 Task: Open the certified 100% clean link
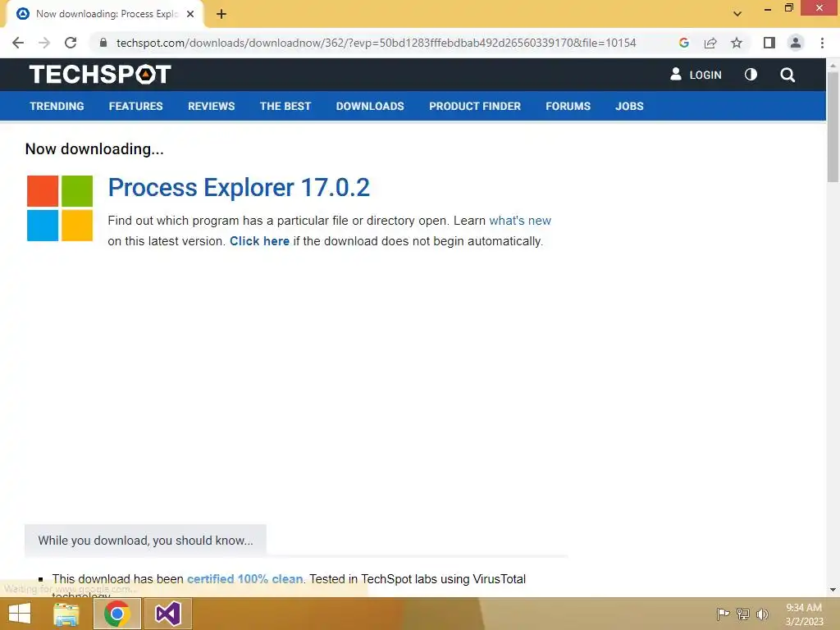click(x=244, y=579)
